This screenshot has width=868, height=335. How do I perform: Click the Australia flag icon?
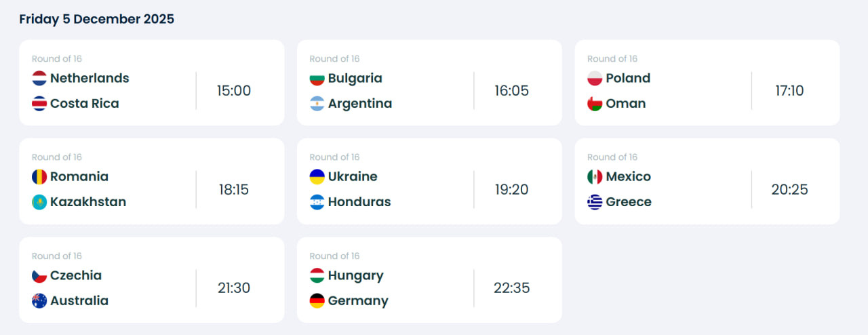point(39,301)
